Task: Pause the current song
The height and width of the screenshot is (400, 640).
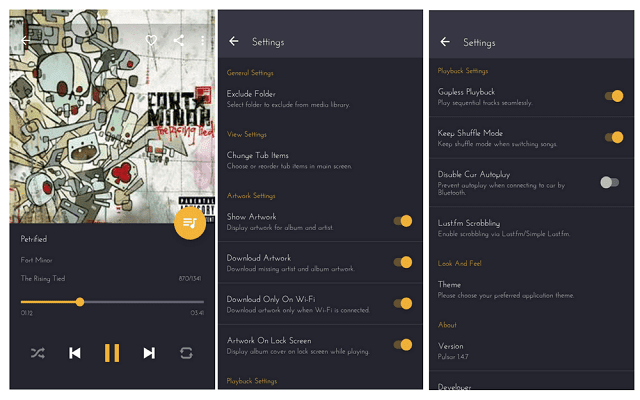Action: pyautogui.click(x=112, y=353)
